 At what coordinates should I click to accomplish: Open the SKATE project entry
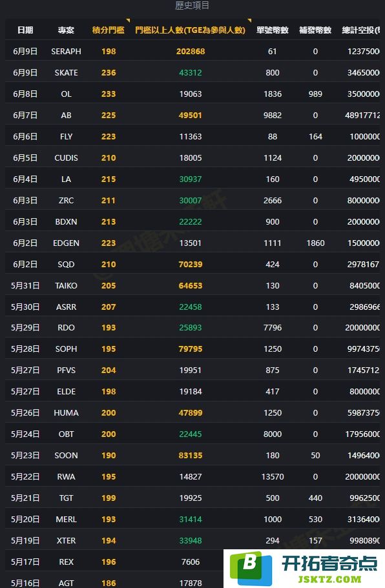tap(66, 72)
